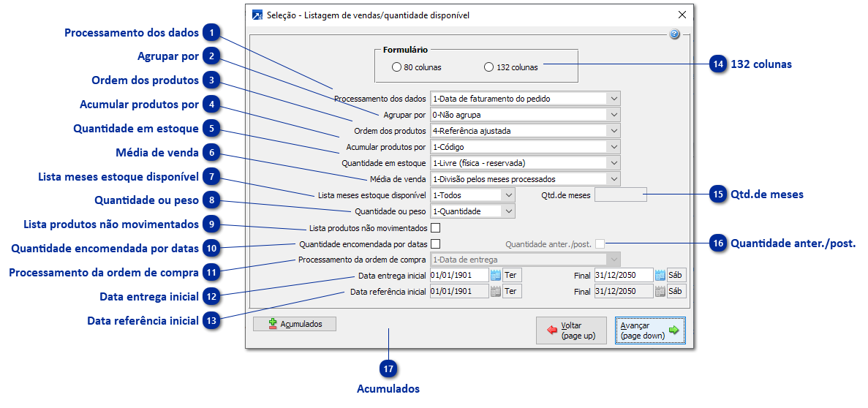Open the Agrupar por dropdown

tap(614, 115)
